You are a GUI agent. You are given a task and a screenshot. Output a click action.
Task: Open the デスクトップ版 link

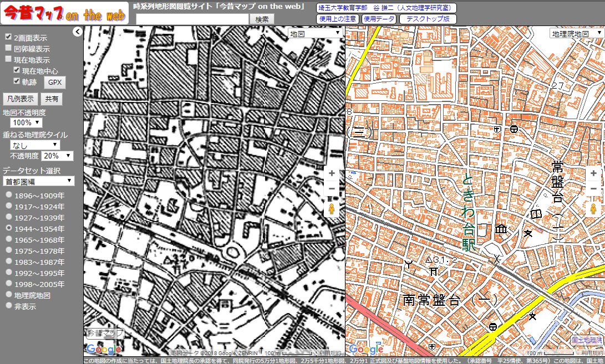(428, 18)
